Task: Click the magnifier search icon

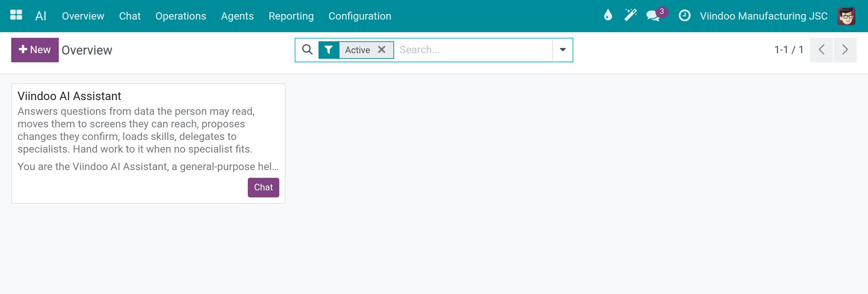Action: click(x=307, y=50)
